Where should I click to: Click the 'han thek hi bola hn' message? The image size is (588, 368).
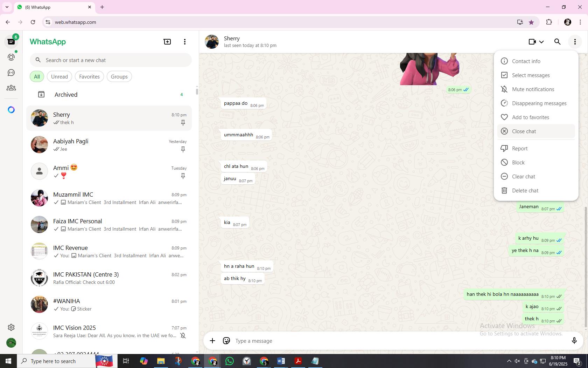pos(514,294)
